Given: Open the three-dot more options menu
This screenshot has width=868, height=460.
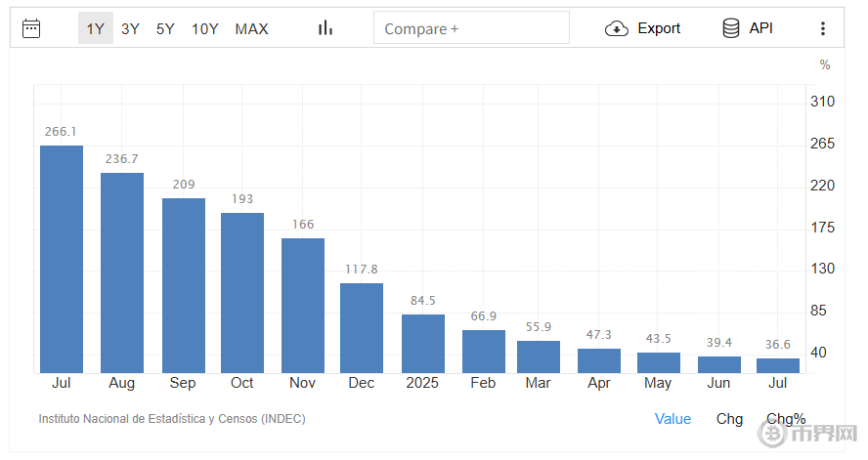Looking at the screenshot, I should [823, 28].
